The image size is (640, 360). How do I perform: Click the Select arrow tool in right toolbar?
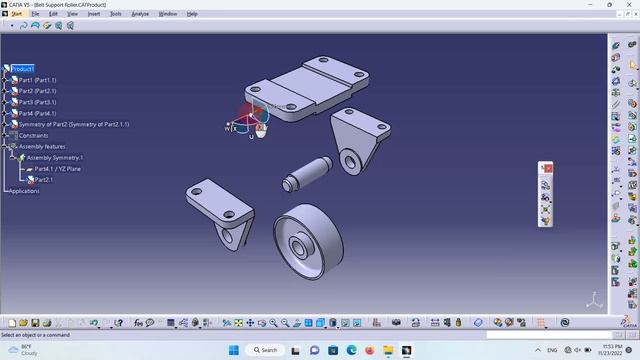[633, 65]
